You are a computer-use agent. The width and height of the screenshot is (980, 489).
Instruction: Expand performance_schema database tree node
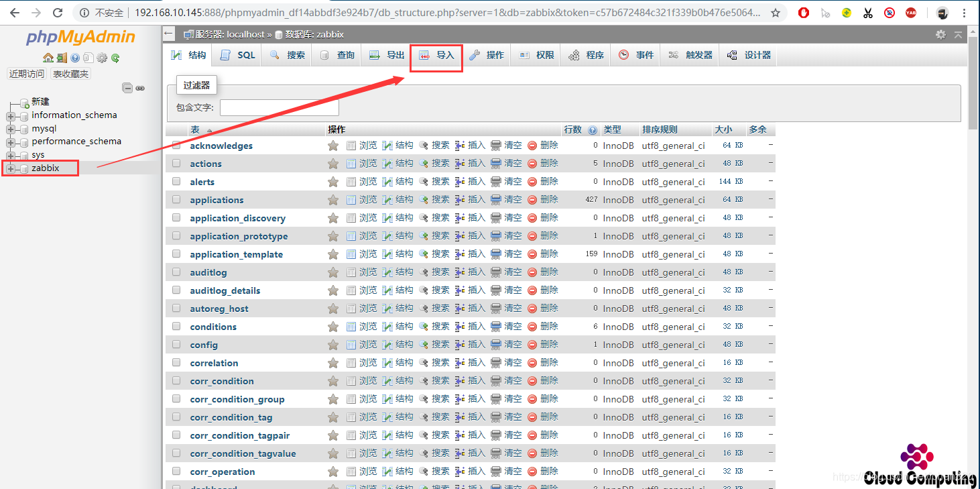tap(11, 142)
